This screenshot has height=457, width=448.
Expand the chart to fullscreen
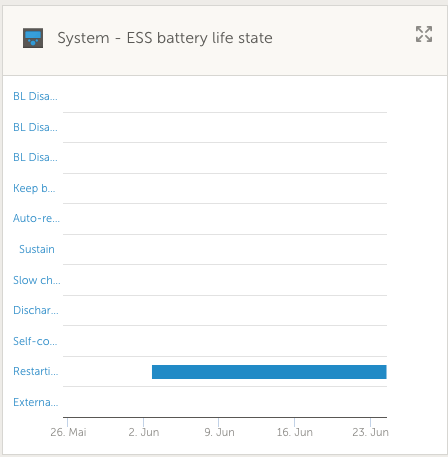pos(424,34)
